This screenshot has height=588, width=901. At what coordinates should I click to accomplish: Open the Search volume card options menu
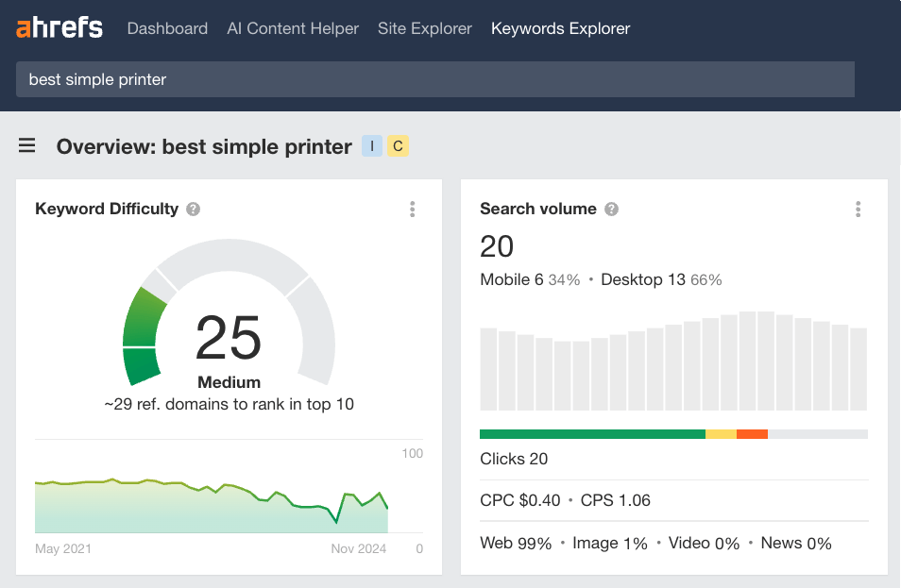(858, 210)
